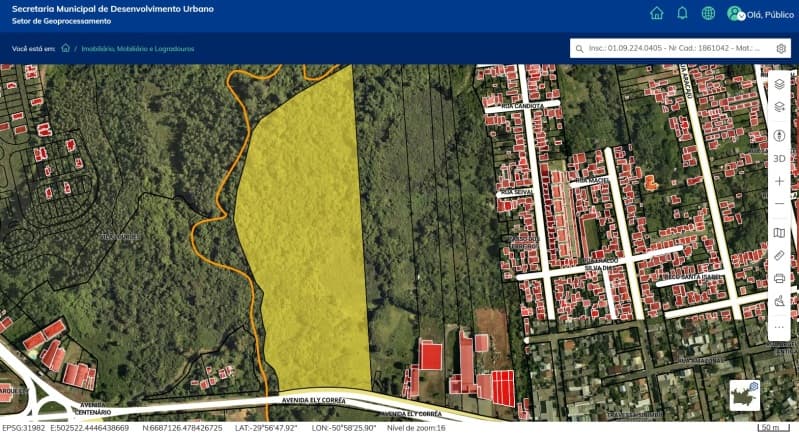
Task: Open search settings gear icon
Action: click(x=781, y=48)
